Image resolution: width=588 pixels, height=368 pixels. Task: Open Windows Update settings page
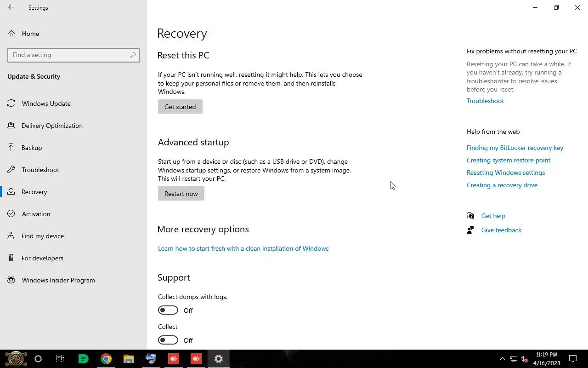tap(73, 103)
